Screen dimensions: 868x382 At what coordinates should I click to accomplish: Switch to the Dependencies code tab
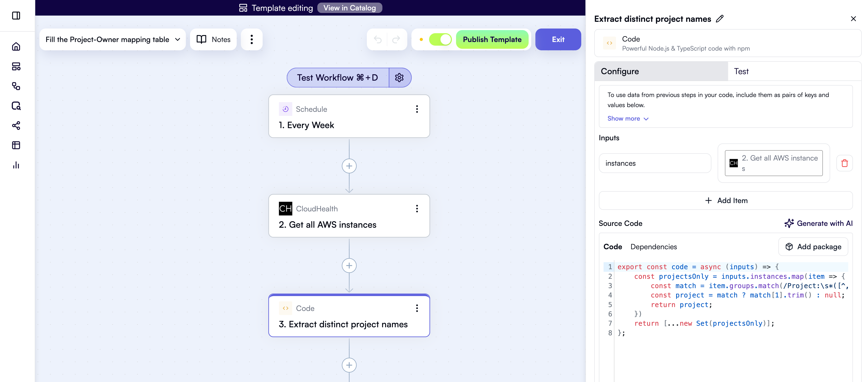pos(653,247)
